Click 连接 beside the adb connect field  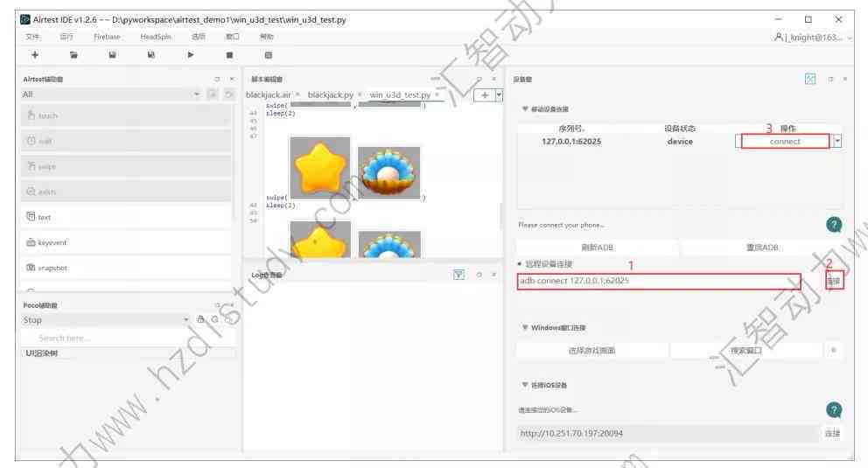[x=834, y=281]
